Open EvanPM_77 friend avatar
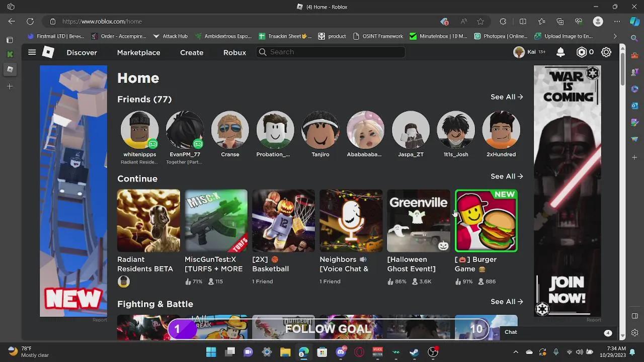Screen dimensions: 644x362 pos(185,130)
